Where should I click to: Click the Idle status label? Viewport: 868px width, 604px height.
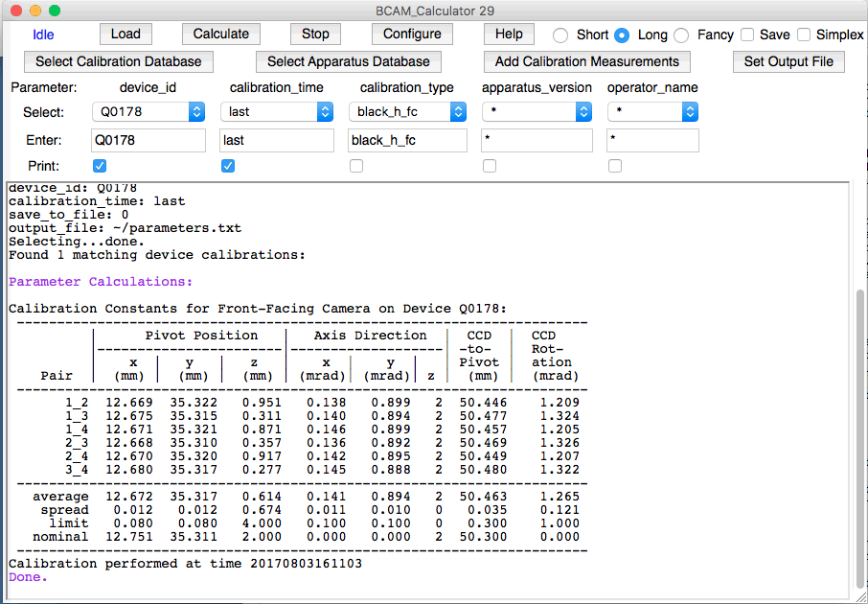pos(43,35)
